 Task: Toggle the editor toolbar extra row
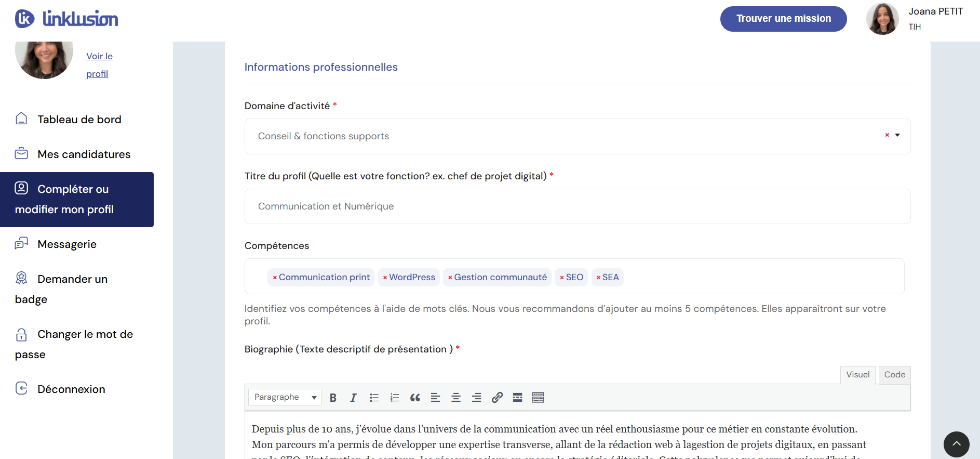point(538,398)
